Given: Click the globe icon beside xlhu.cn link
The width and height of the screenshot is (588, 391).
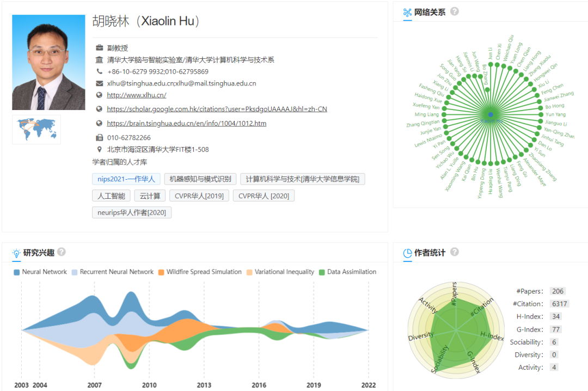Looking at the screenshot, I should pyautogui.click(x=100, y=95).
